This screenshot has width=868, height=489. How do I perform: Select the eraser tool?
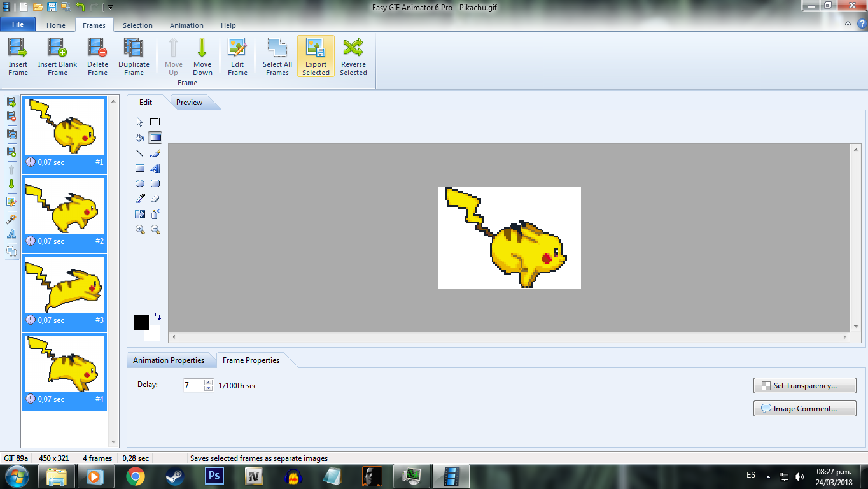tap(155, 199)
